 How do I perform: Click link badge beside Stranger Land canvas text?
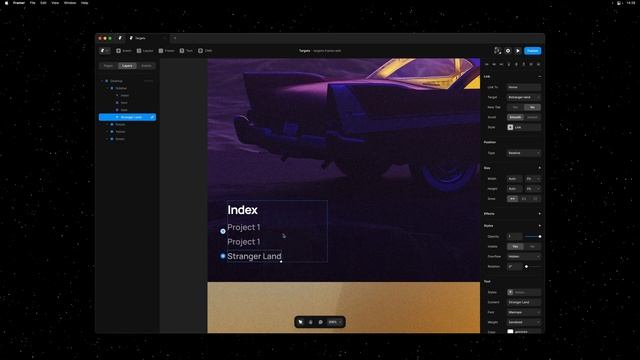(223, 256)
